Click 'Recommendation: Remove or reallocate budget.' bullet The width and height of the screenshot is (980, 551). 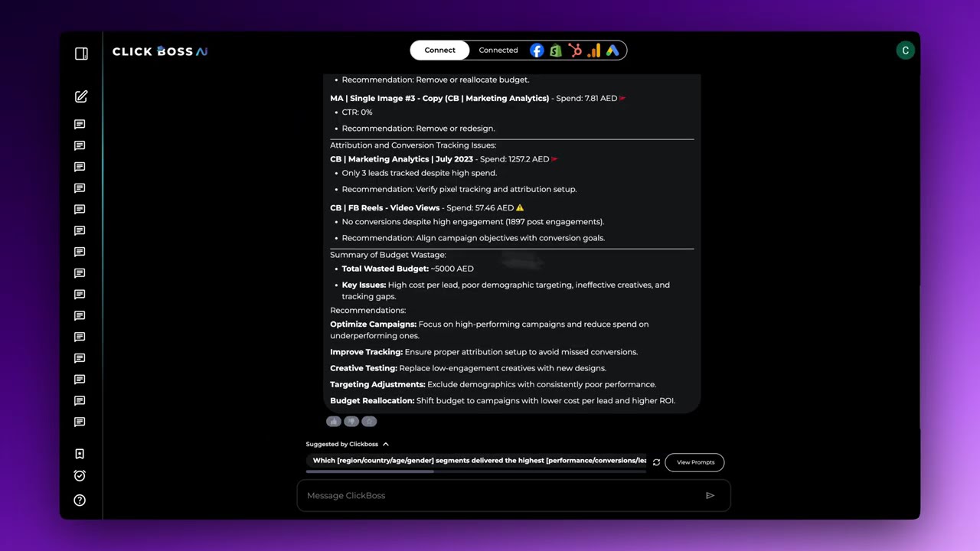435,80
